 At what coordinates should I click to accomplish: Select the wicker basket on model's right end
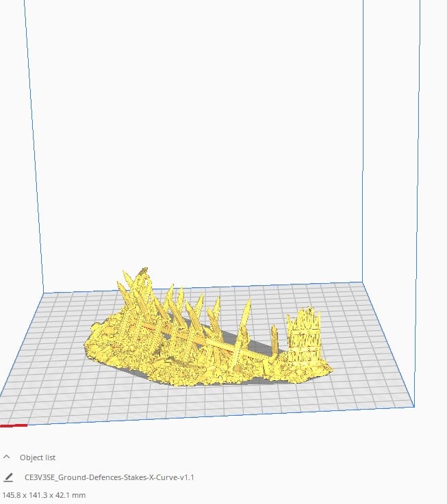[x=305, y=337]
